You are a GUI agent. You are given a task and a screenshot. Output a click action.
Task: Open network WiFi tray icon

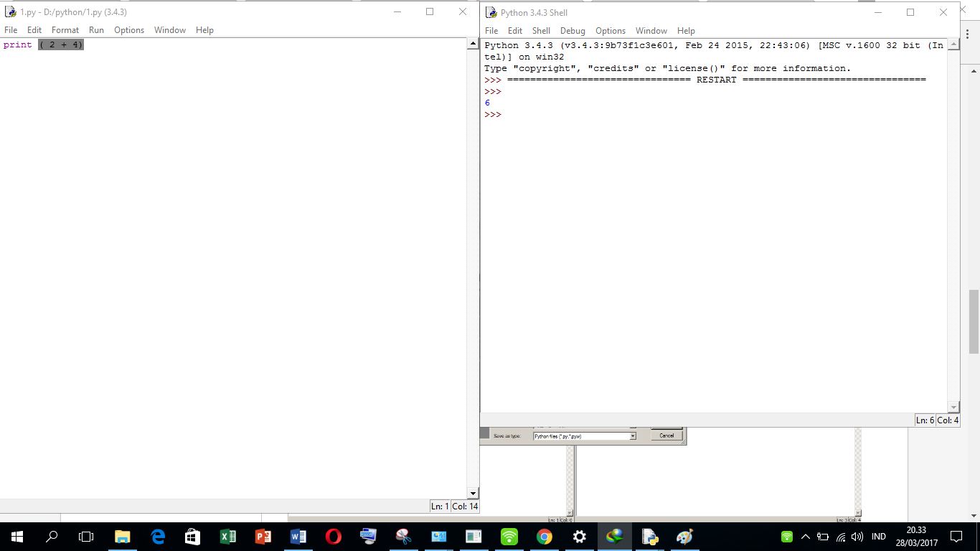841,537
